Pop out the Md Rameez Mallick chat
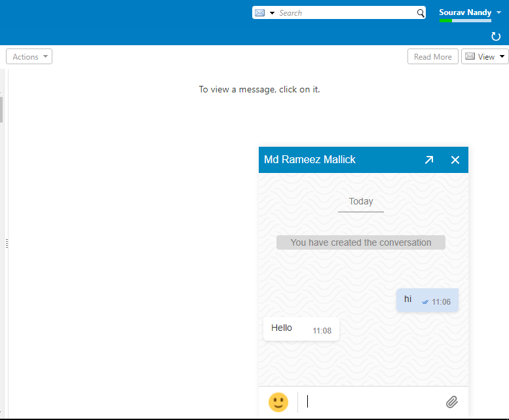 429,160
